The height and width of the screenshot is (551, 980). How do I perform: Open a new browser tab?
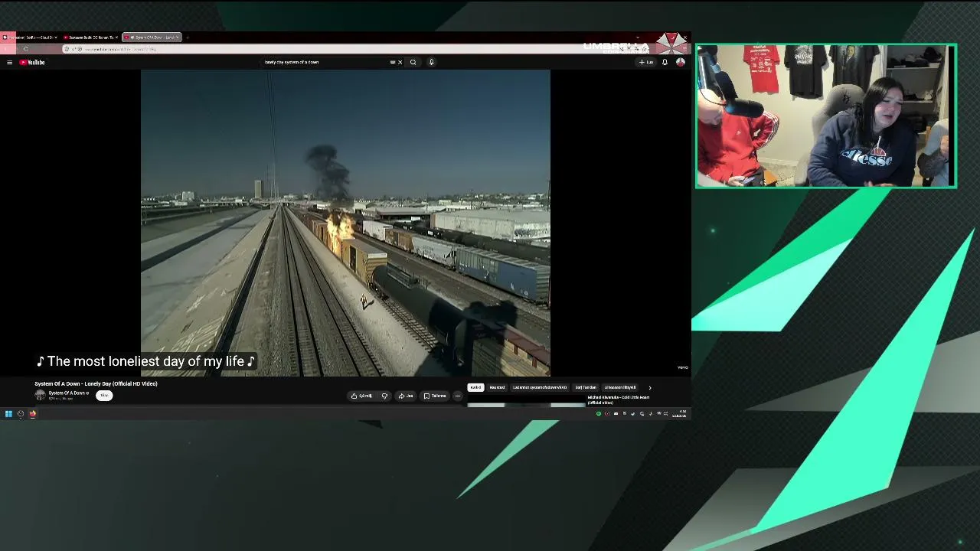[x=188, y=37]
